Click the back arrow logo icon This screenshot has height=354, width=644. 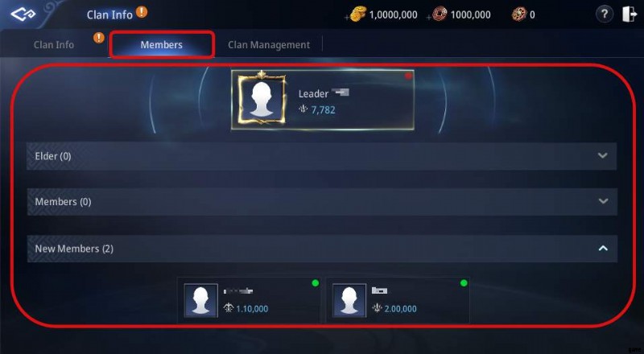point(23,14)
